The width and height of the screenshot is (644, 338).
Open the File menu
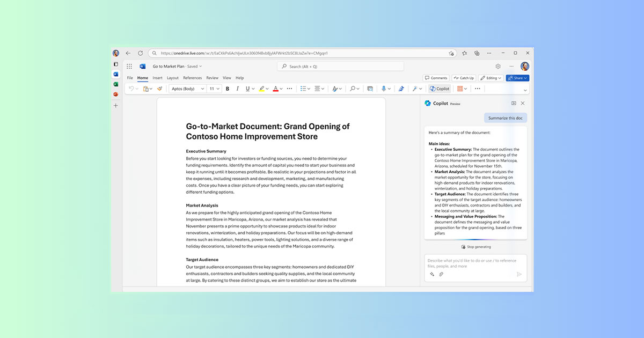(x=130, y=78)
